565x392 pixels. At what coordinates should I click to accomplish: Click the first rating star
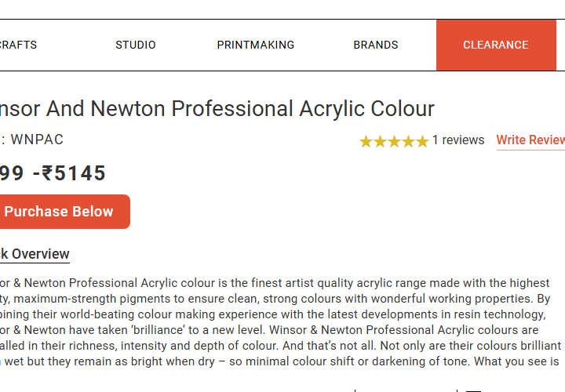pyautogui.click(x=366, y=141)
